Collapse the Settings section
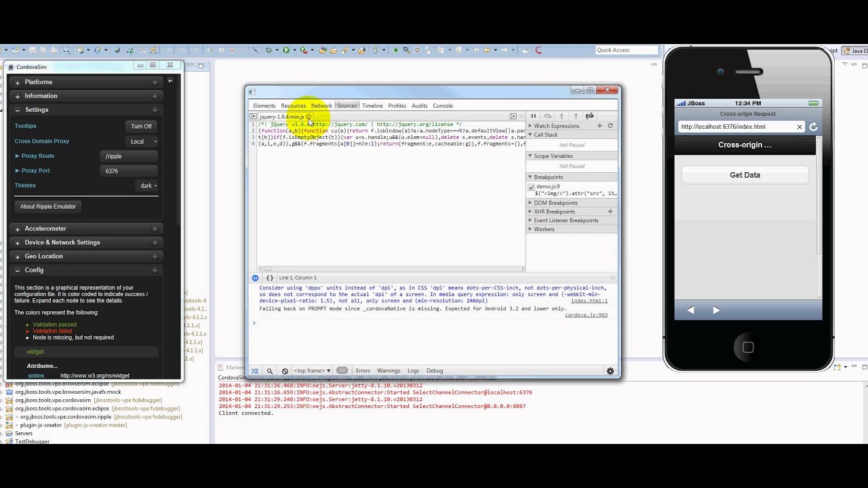The width and height of the screenshot is (868, 488). coord(86,110)
